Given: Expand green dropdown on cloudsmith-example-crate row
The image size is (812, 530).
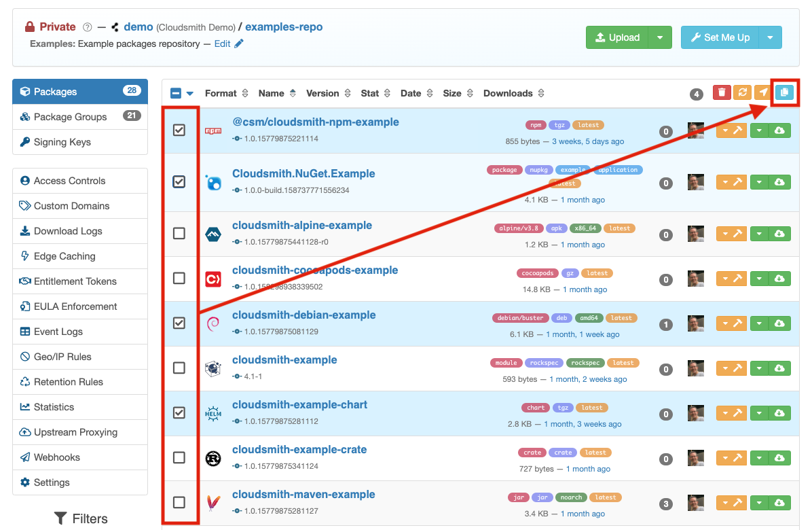Looking at the screenshot, I should (759, 458).
